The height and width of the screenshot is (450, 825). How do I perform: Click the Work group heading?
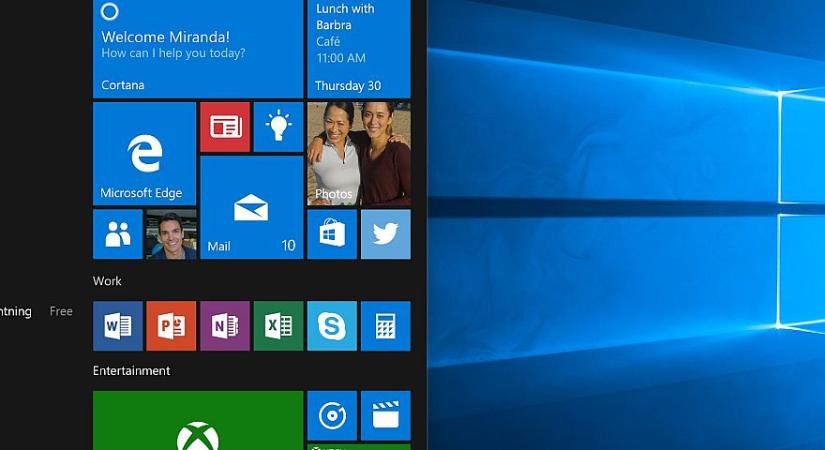(107, 281)
